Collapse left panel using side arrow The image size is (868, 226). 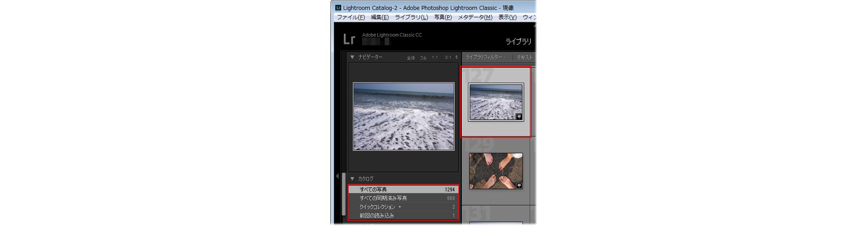[337, 176]
